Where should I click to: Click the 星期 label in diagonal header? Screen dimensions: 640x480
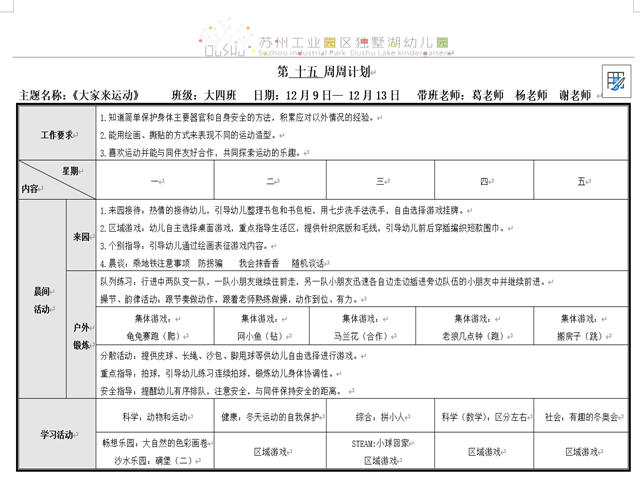(70, 171)
